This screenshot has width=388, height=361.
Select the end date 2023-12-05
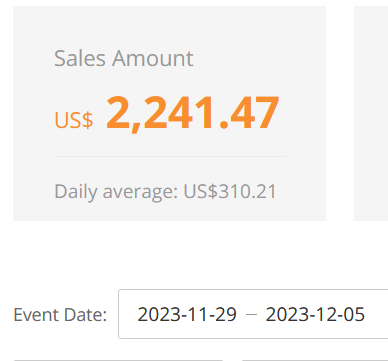[315, 314]
